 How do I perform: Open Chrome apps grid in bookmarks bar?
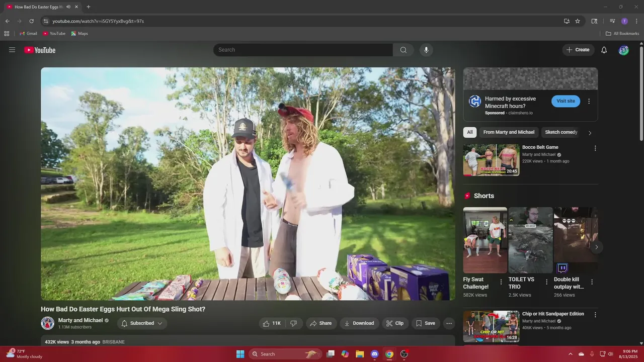(7, 33)
